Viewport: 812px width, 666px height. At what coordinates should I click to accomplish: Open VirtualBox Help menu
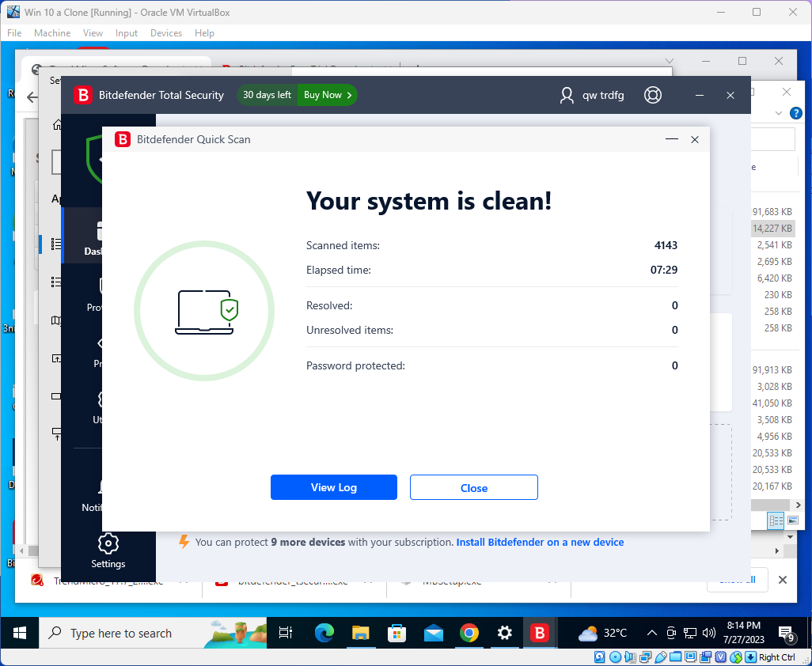[x=204, y=33]
